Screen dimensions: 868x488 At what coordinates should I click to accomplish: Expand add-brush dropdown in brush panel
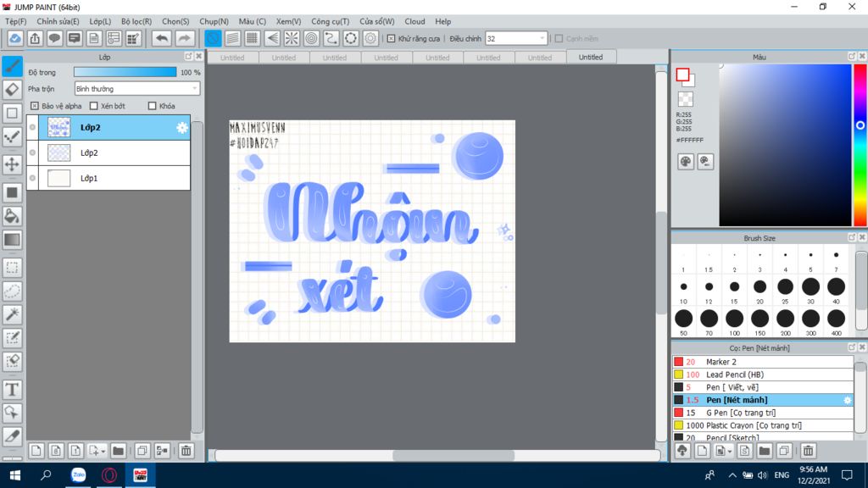click(730, 452)
